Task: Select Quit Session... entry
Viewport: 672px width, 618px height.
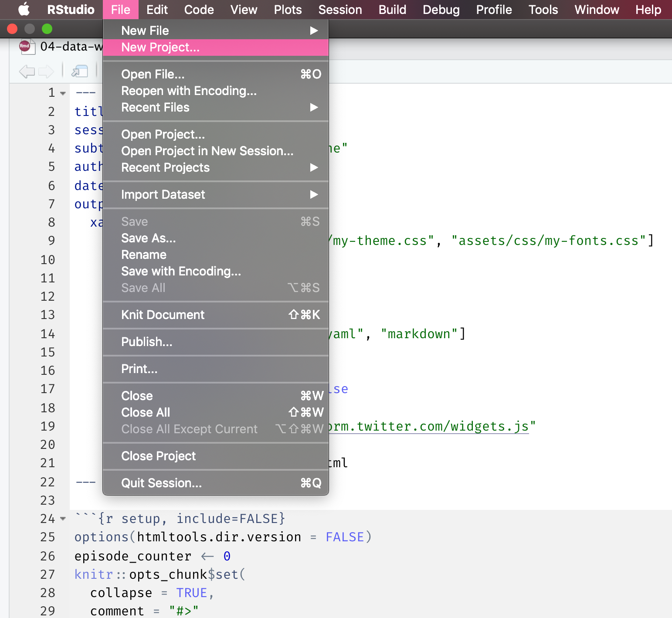Action: click(x=216, y=483)
